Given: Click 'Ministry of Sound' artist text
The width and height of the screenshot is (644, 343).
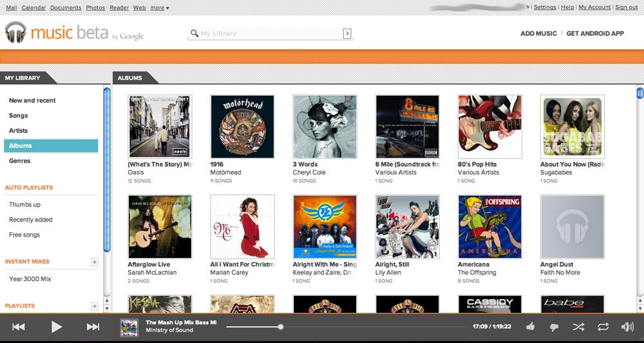Looking at the screenshot, I should click(x=169, y=330).
